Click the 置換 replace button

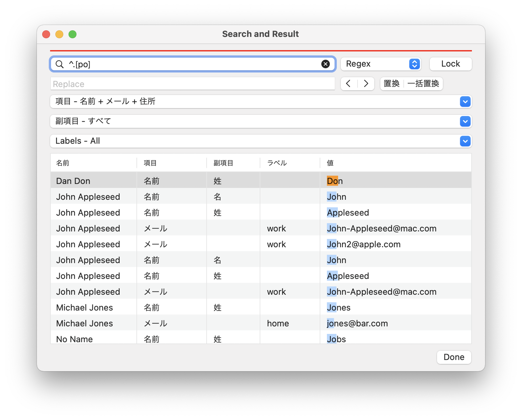pos(391,84)
